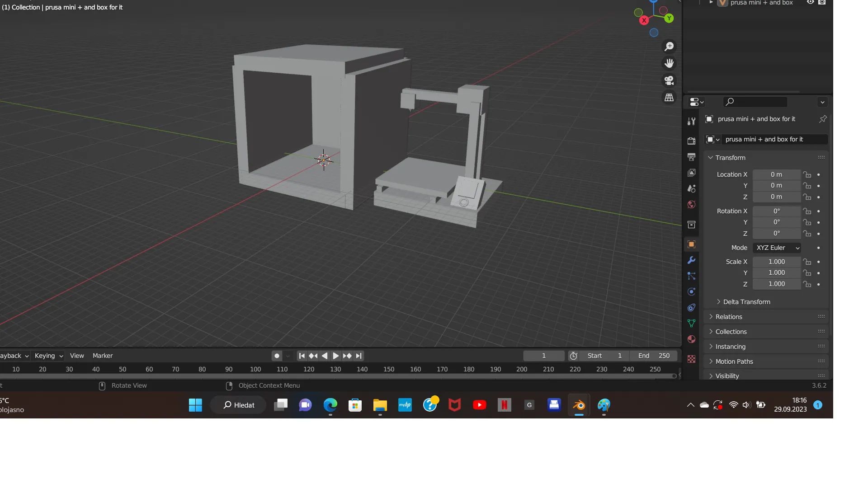Expand the Relations section
The width and height of the screenshot is (868, 488).
(729, 316)
